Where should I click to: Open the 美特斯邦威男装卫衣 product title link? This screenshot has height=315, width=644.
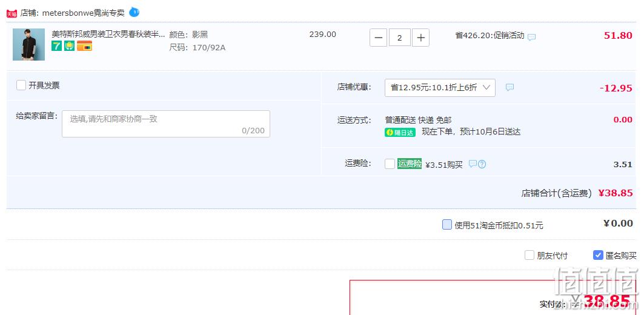point(108,34)
